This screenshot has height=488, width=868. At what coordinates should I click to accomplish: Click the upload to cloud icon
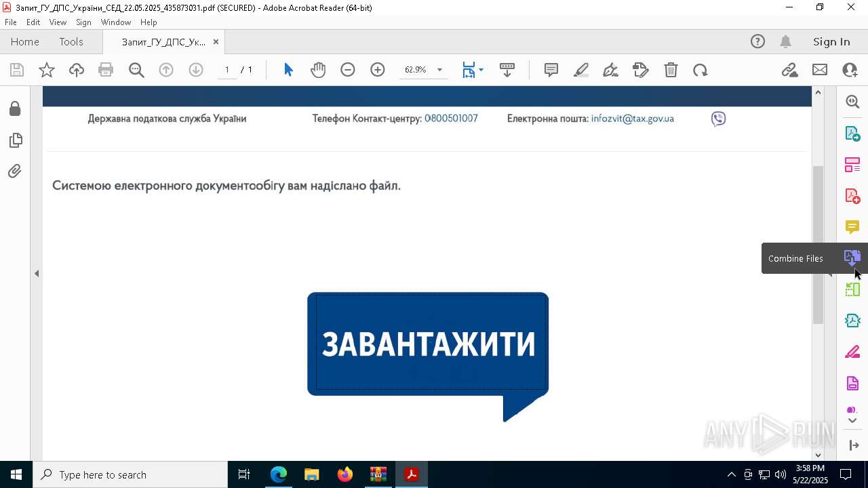pos(77,70)
